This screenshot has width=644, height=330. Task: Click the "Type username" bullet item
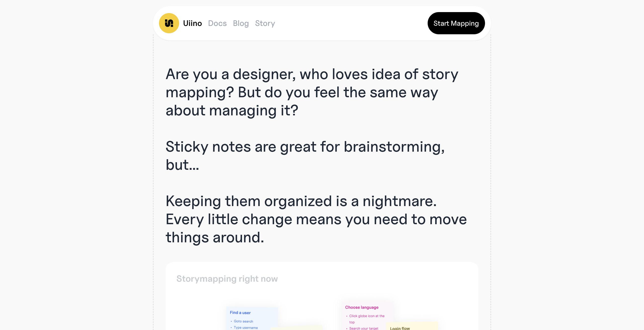(246, 327)
